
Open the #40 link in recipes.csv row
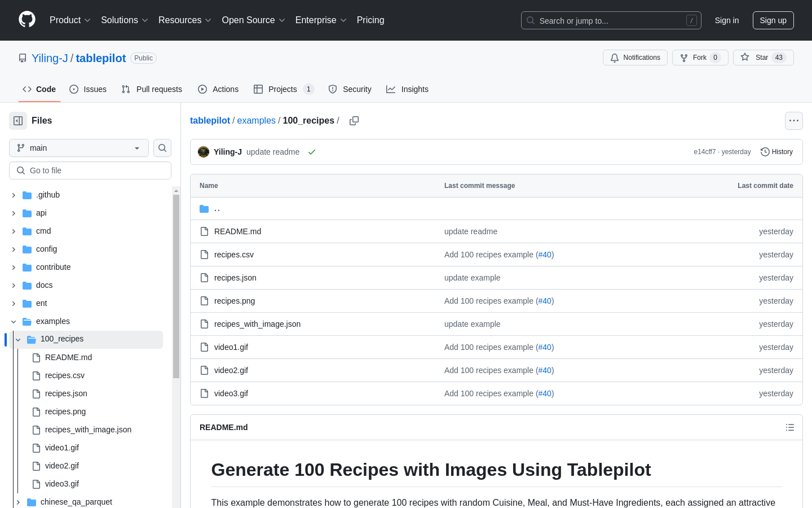pyautogui.click(x=545, y=255)
